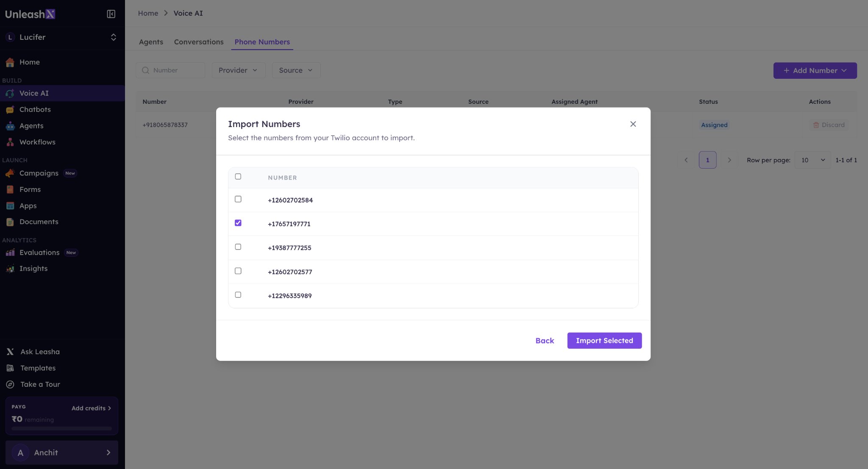
Task: Check the box for +19387777255
Action: (x=238, y=247)
